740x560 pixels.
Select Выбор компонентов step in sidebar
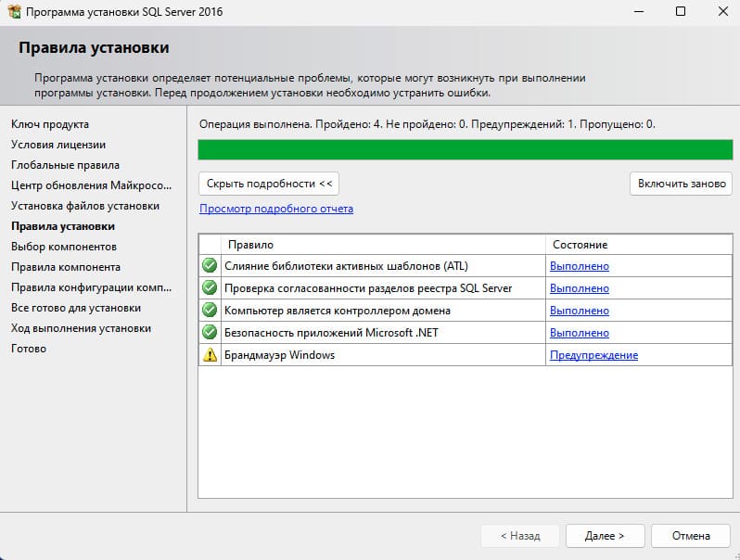click(64, 247)
